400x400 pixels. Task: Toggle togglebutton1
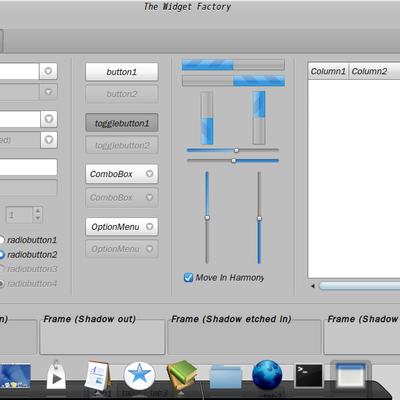122,123
